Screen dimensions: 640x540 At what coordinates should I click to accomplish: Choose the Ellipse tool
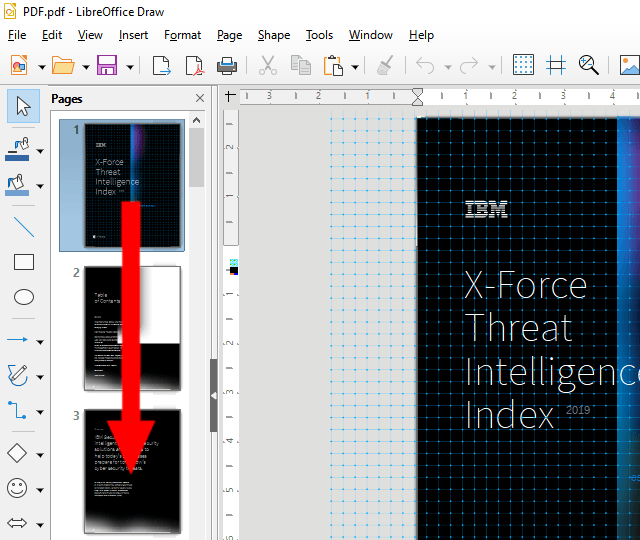(24, 297)
